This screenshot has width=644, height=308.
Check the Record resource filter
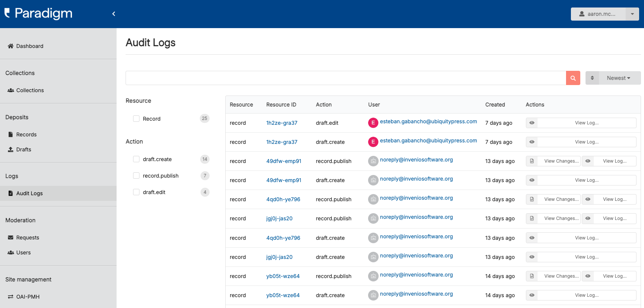136,118
